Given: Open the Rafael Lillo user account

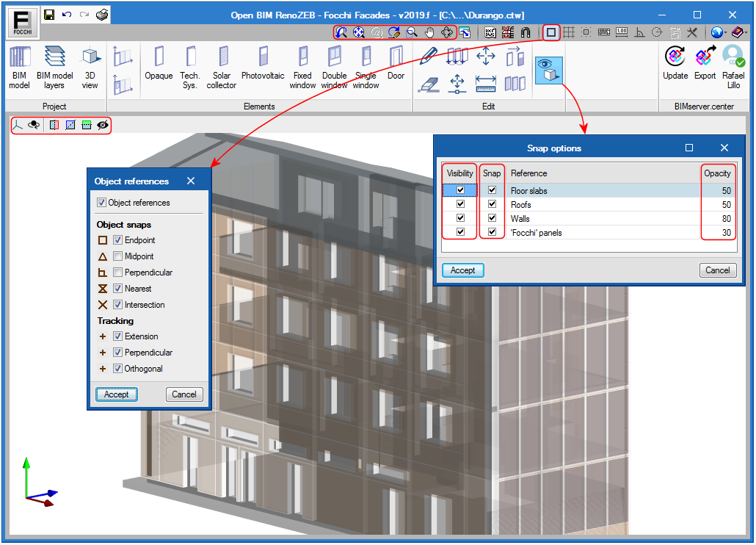Looking at the screenshot, I should point(733,68).
